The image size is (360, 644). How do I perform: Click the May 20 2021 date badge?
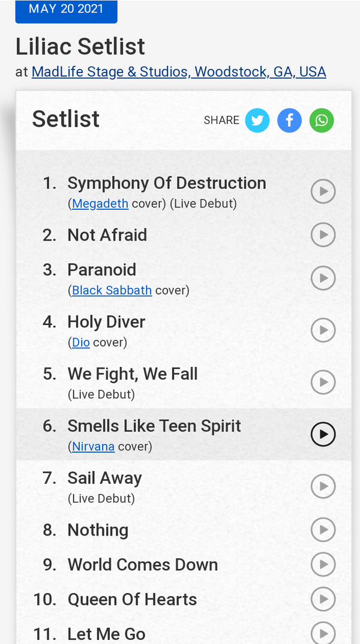pyautogui.click(x=66, y=10)
